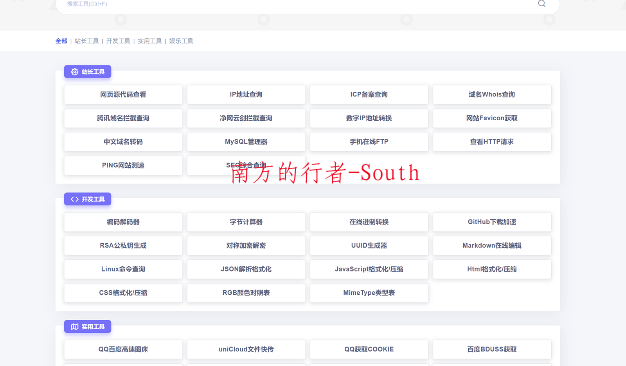Open the GitHub下载加速 tool

tap(492, 222)
